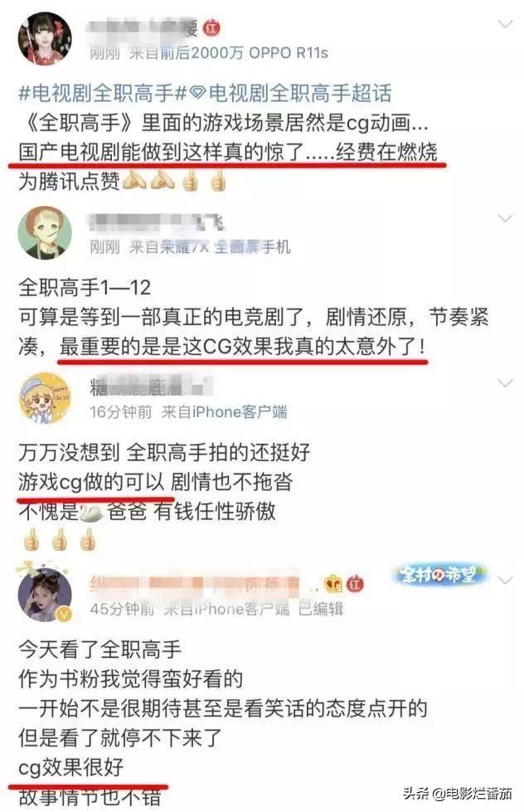Open second post's green-background cartoon avatar

click(45, 232)
